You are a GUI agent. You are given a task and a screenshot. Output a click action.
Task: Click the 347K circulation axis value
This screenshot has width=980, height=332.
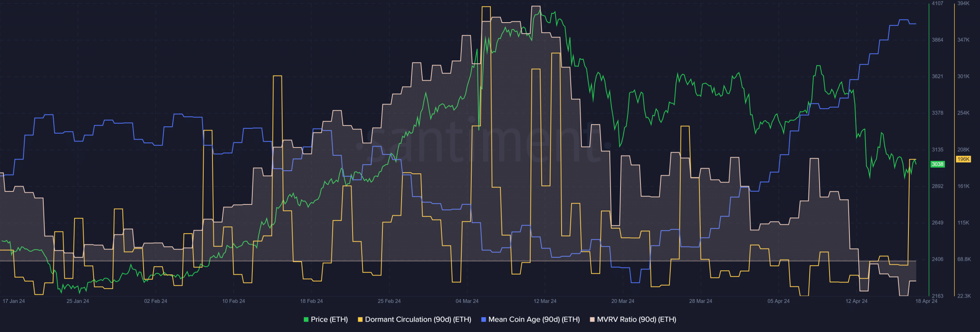(x=964, y=40)
